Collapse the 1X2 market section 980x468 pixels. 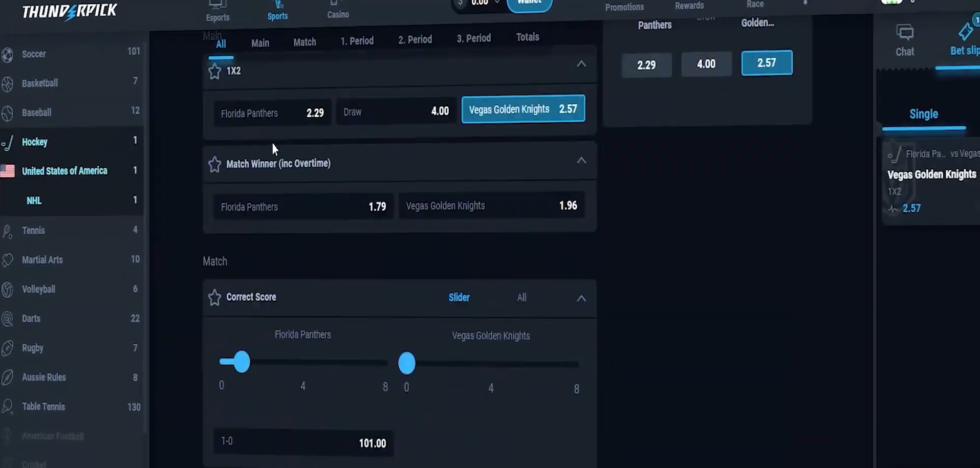tap(581, 64)
